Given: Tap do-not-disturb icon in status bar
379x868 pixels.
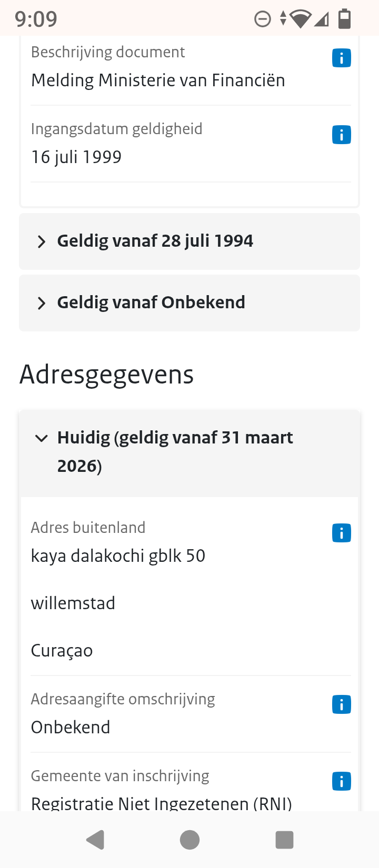Looking at the screenshot, I should pyautogui.click(x=262, y=19).
